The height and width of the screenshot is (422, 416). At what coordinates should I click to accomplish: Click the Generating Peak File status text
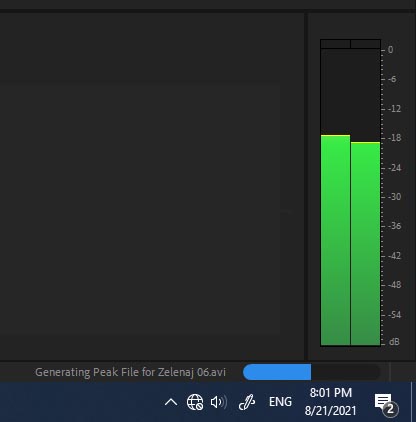(x=130, y=372)
